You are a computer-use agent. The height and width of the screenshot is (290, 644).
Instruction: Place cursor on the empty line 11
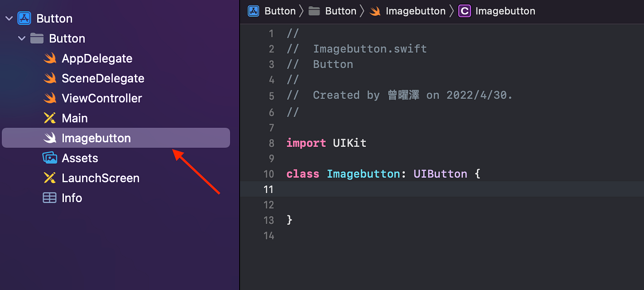coord(322,189)
